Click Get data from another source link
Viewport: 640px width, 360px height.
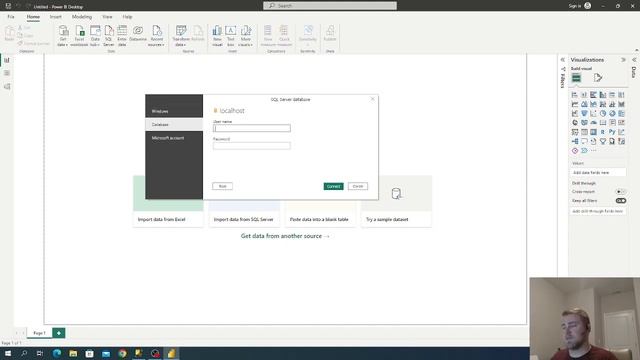(285, 236)
